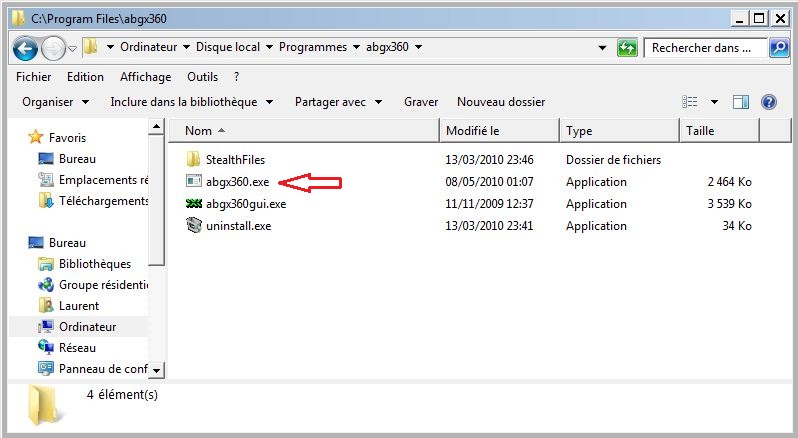Click the large folder icon in details pane
The height and width of the screenshot is (438, 798).
point(44,405)
